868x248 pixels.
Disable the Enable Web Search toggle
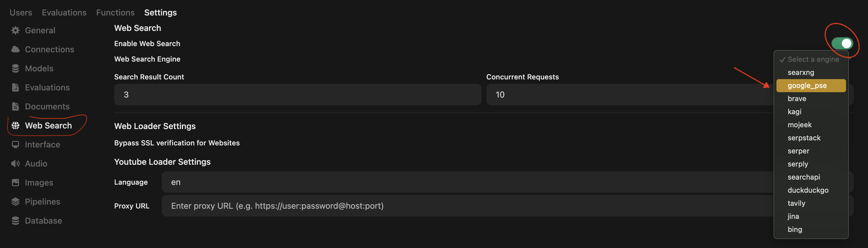coord(842,43)
